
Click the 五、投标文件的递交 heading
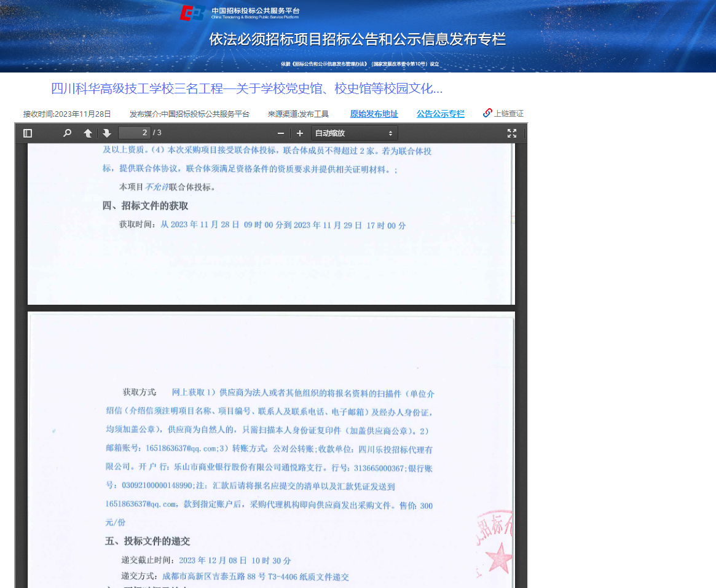[x=148, y=541]
